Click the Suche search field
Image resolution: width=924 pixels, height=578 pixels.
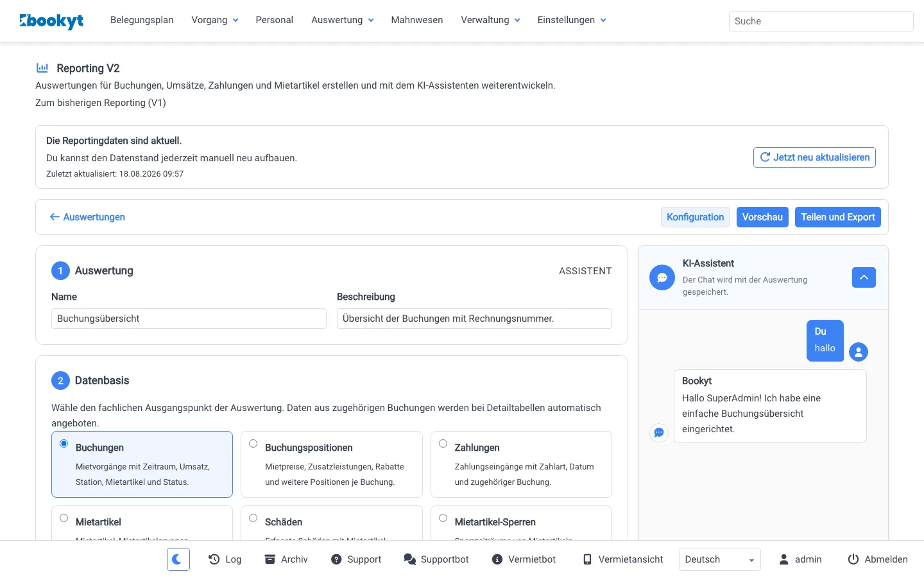(821, 21)
